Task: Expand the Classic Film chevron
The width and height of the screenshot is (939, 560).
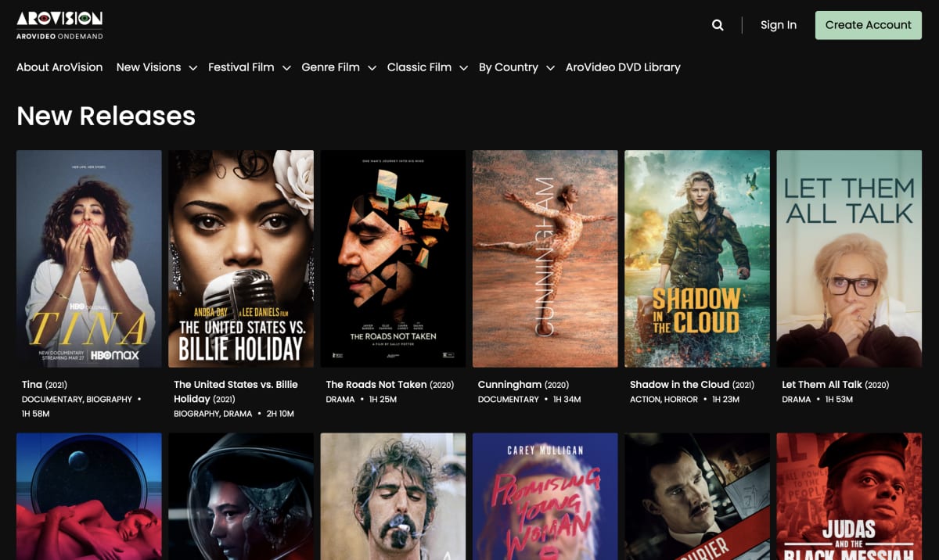Action: [x=463, y=68]
